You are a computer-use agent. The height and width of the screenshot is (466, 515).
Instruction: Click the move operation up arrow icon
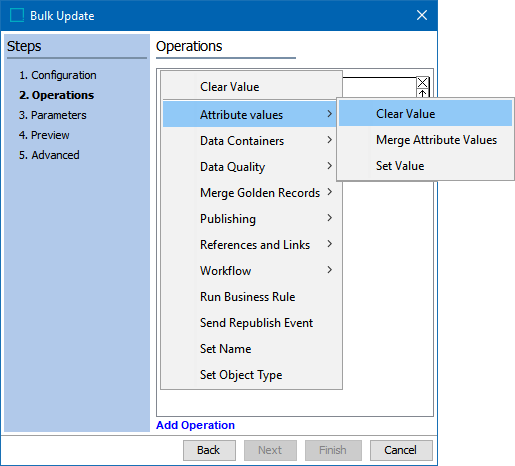tap(422, 93)
